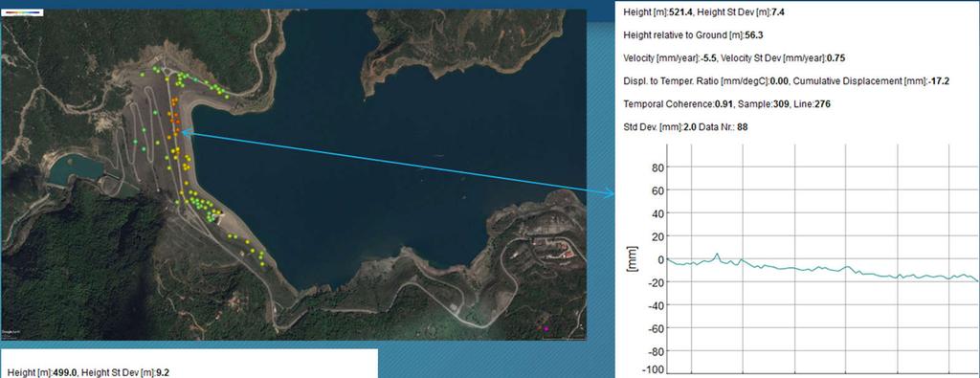This screenshot has width=980, height=378.
Task: Click the Height 521.4 readout
Action: (x=657, y=11)
